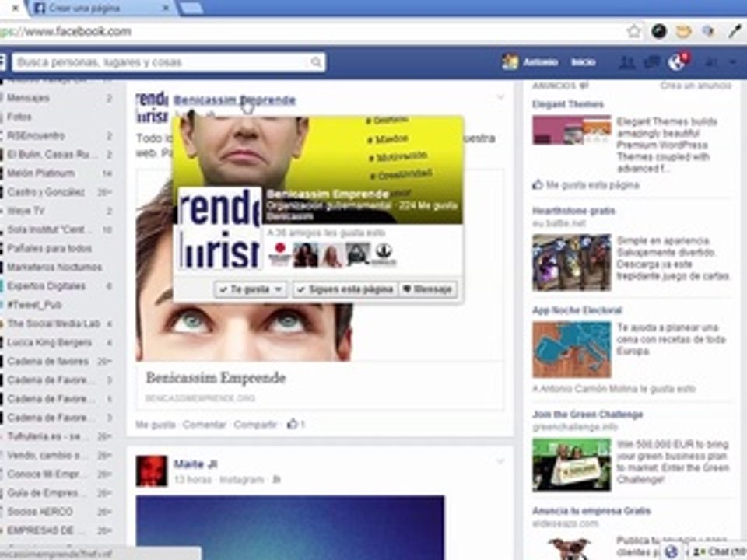Click Antonio profile picture in top bar
This screenshot has height=560, width=747.
tap(510, 62)
